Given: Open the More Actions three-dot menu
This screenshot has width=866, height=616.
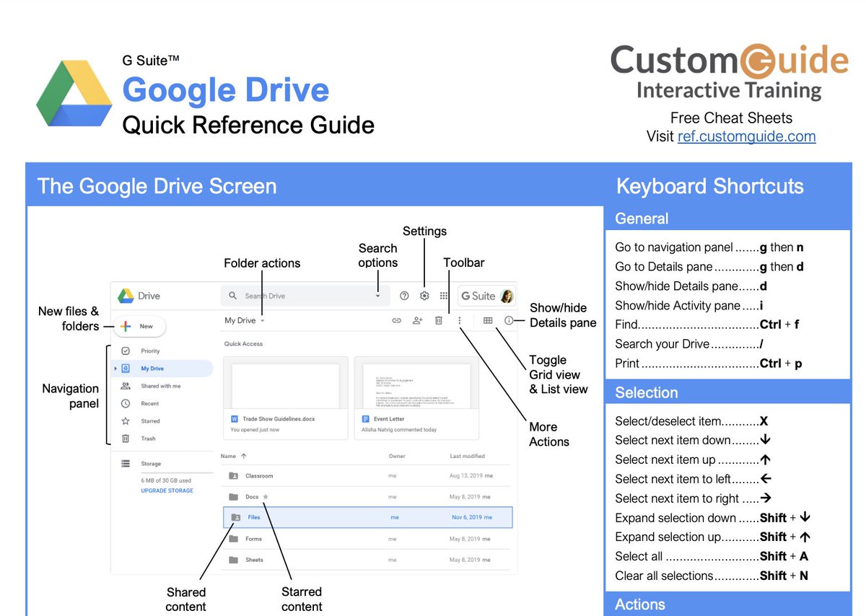Looking at the screenshot, I should coord(460,320).
